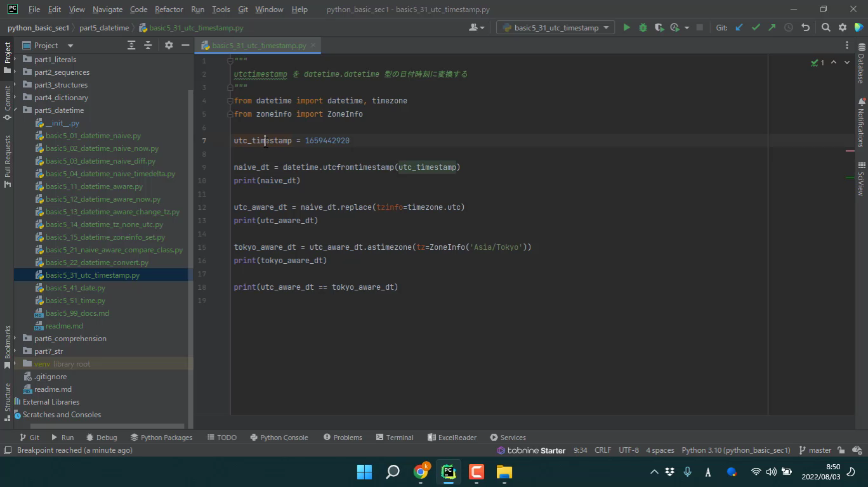Click the rollback undo arrow icon
868x487 pixels.
(805, 28)
